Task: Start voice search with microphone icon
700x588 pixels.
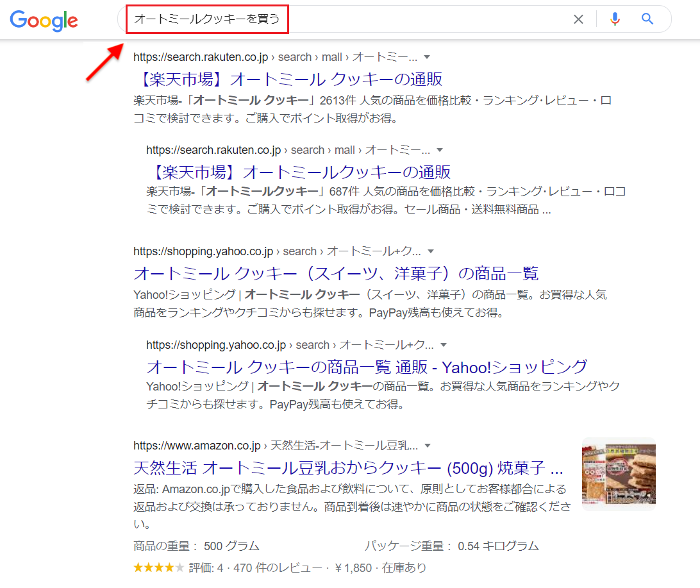Action: pos(615,19)
